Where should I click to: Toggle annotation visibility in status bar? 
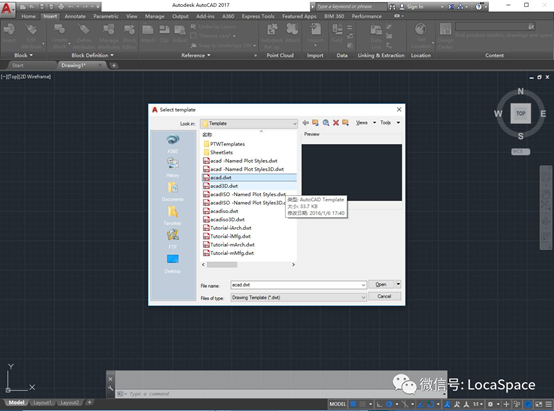point(448,404)
